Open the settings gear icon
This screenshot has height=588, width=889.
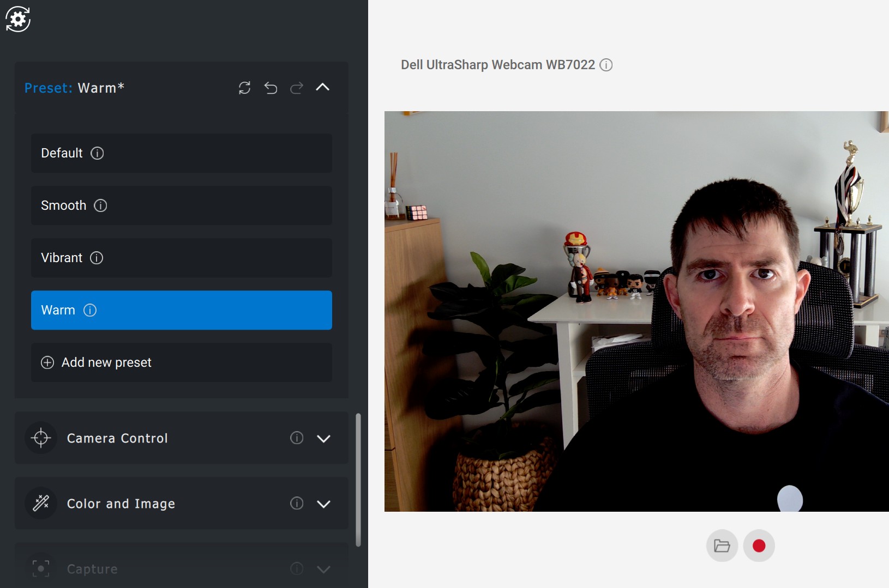coord(18,19)
